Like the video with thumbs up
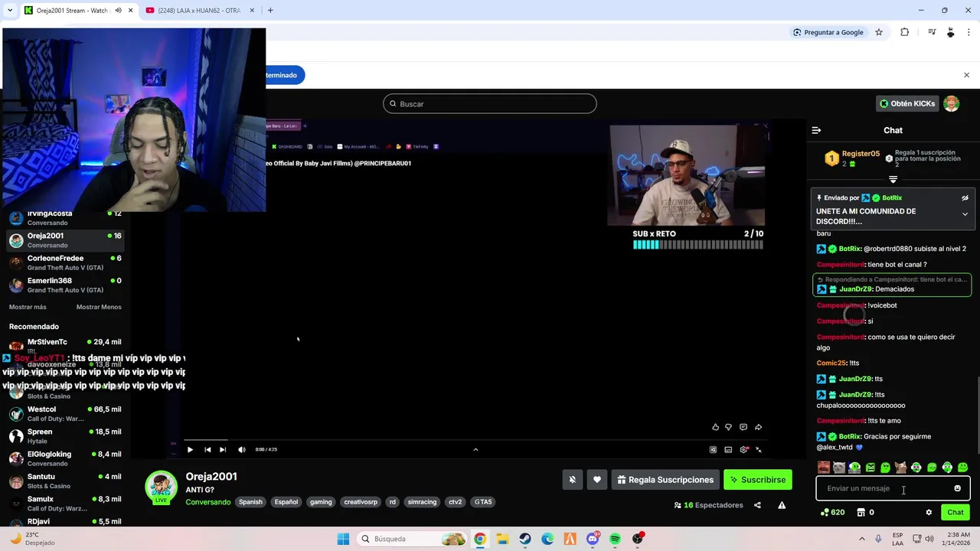This screenshot has height=551, width=980. [x=715, y=427]
